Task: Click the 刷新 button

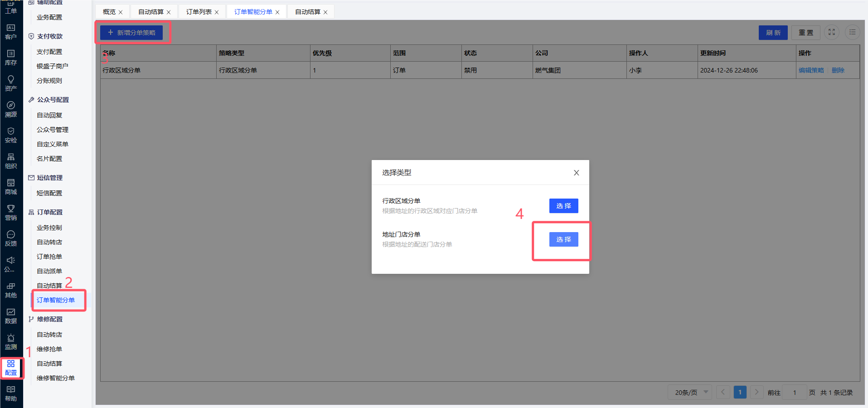Action: (x=773, y=33)
